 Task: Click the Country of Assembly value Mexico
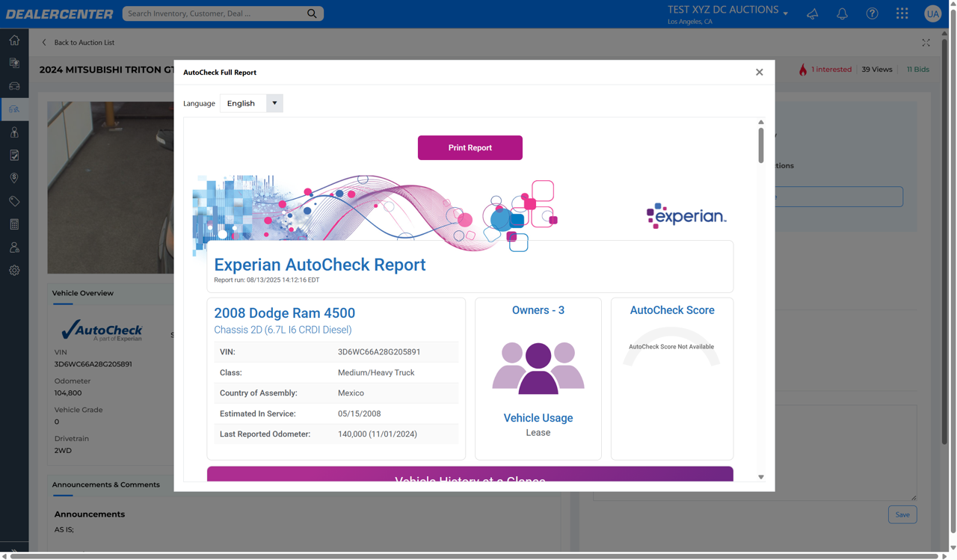coord(351,393)
